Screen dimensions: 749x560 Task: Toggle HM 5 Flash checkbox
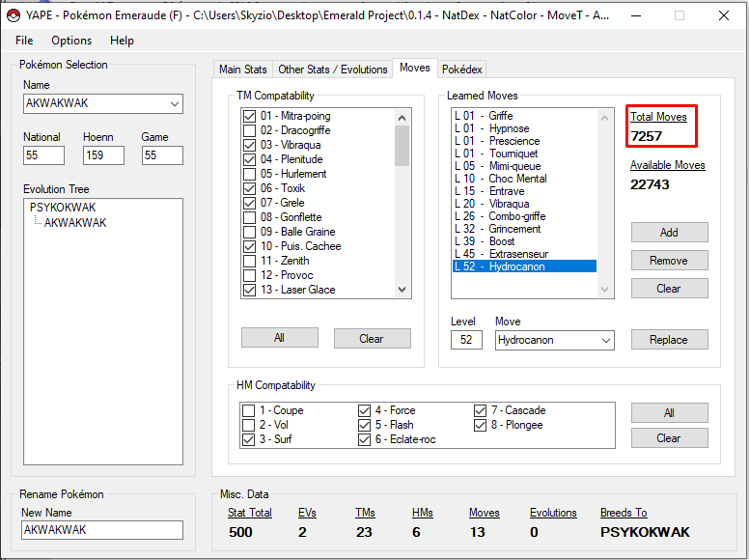[x=364, y=425]
